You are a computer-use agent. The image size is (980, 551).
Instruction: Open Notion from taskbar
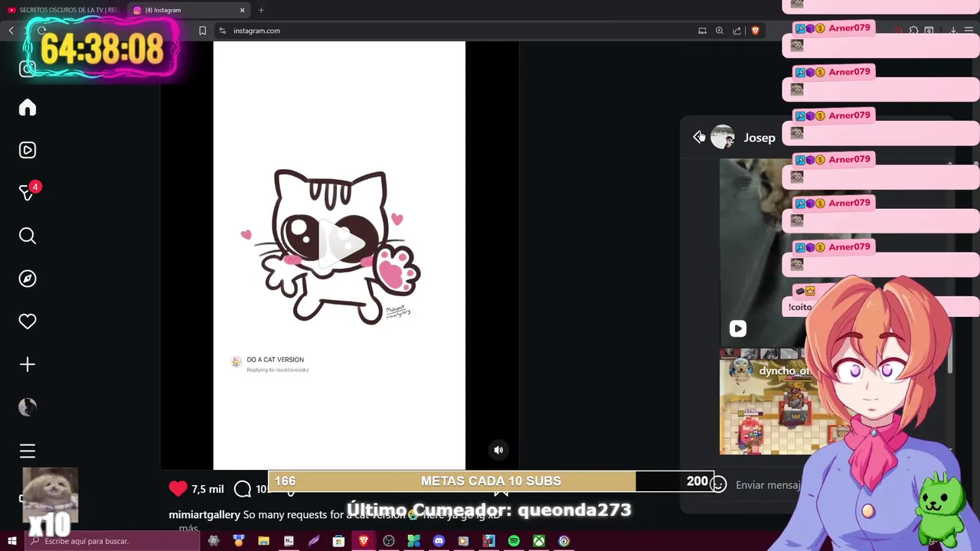[289, 541]
